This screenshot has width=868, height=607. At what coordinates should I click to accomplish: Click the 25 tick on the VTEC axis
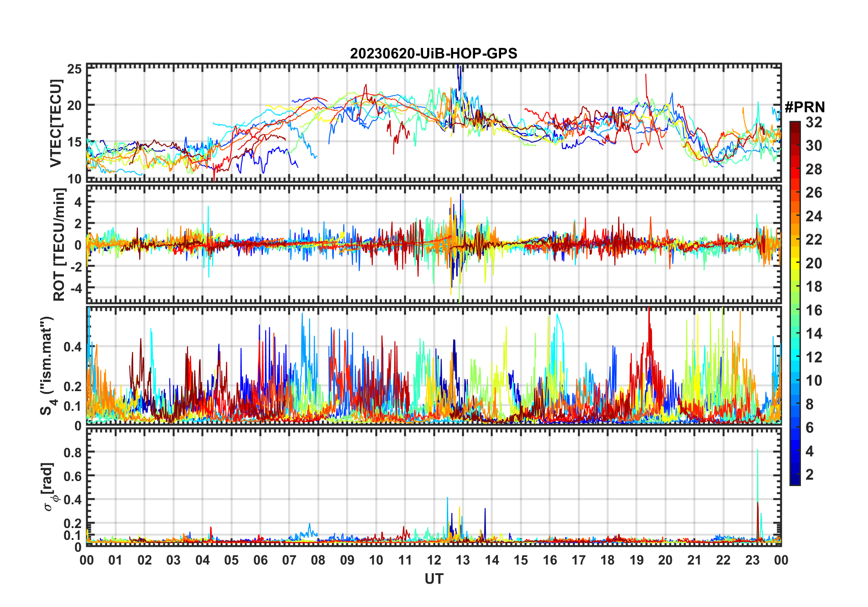tap(74, 69)
